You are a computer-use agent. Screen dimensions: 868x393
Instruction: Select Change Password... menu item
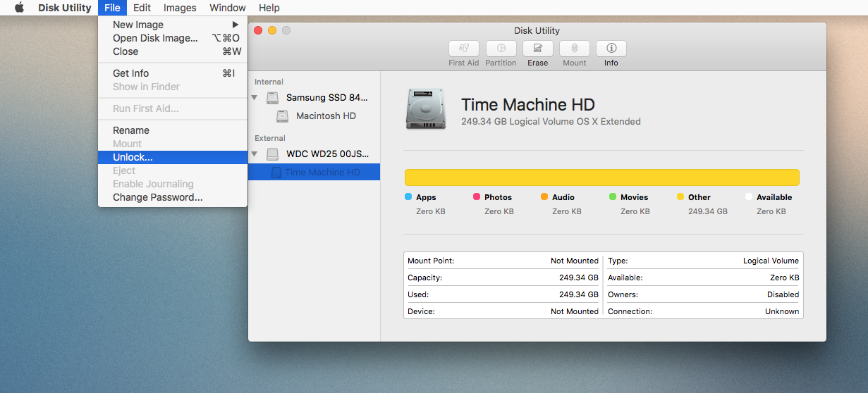[x=173, y=197]
